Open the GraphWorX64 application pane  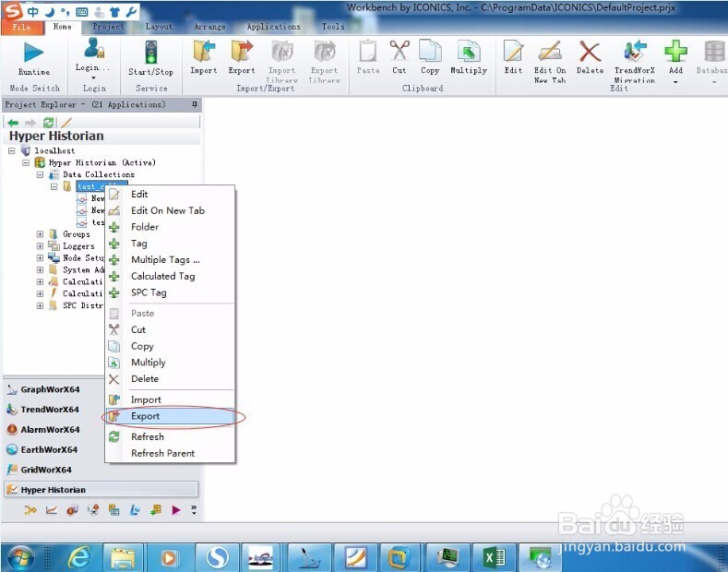pos(50,389)
